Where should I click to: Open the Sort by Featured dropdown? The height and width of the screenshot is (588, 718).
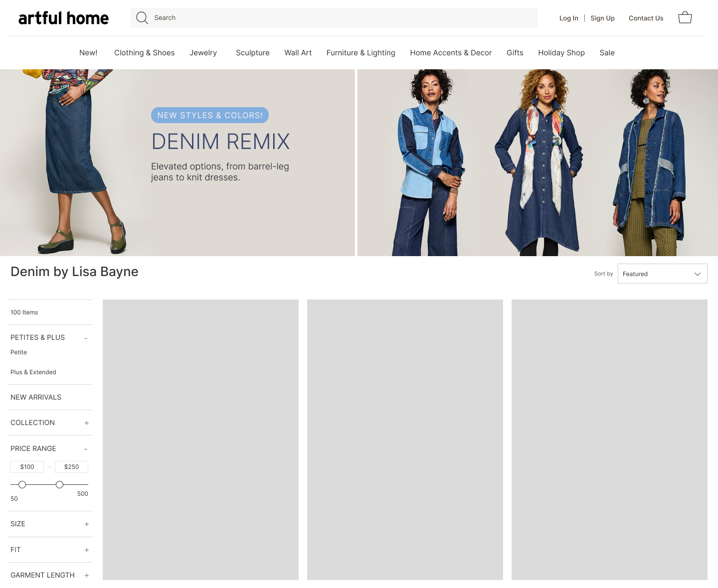point(662,274)
